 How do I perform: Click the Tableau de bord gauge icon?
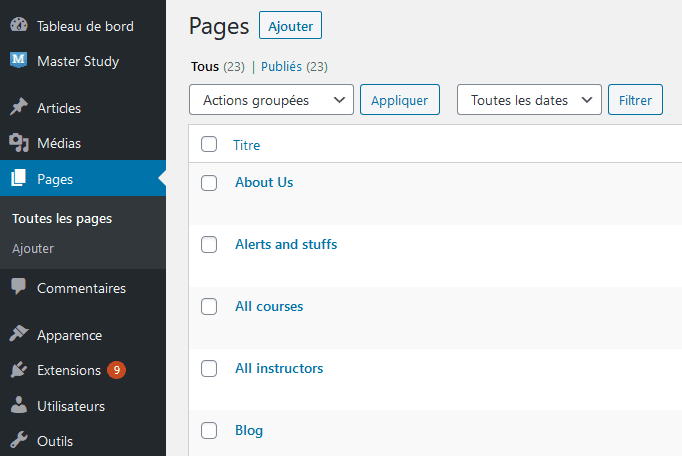[19, 25]
